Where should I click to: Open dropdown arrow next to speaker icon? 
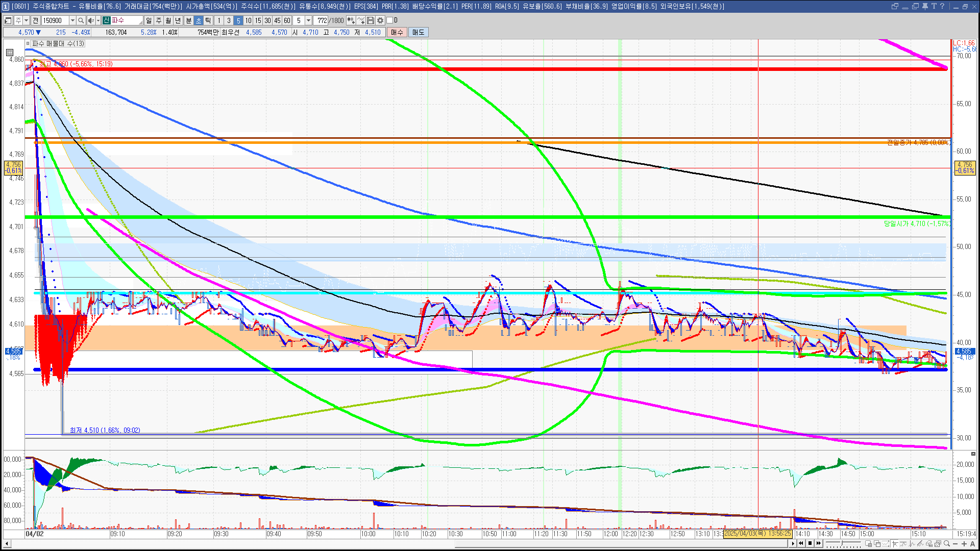(x=98, y=20)
